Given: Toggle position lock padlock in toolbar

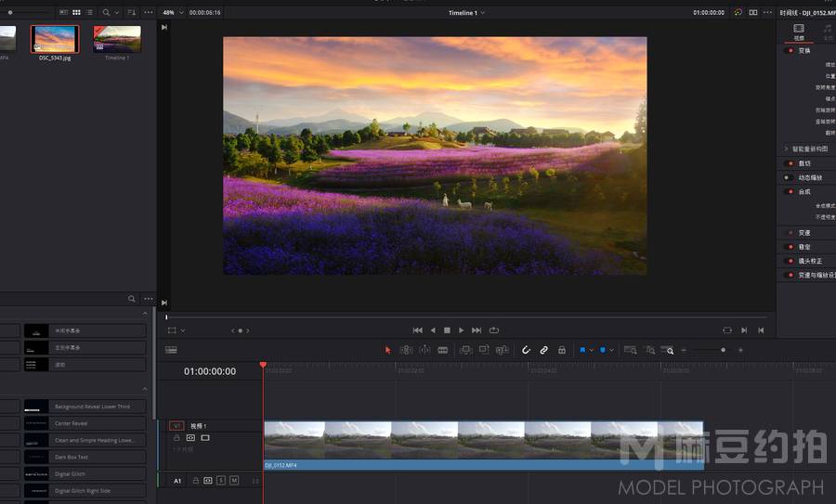Looking at the screenshot, I should point(561,350).
